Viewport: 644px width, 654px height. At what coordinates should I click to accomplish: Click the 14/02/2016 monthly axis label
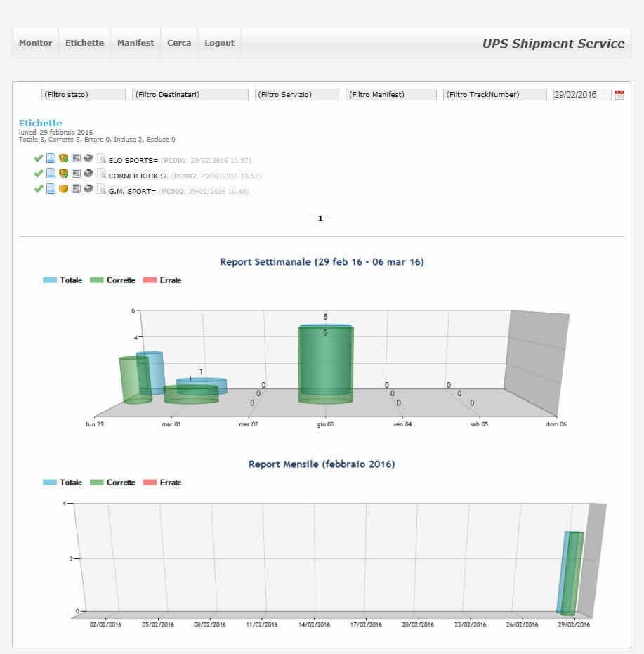click(314, 624)
